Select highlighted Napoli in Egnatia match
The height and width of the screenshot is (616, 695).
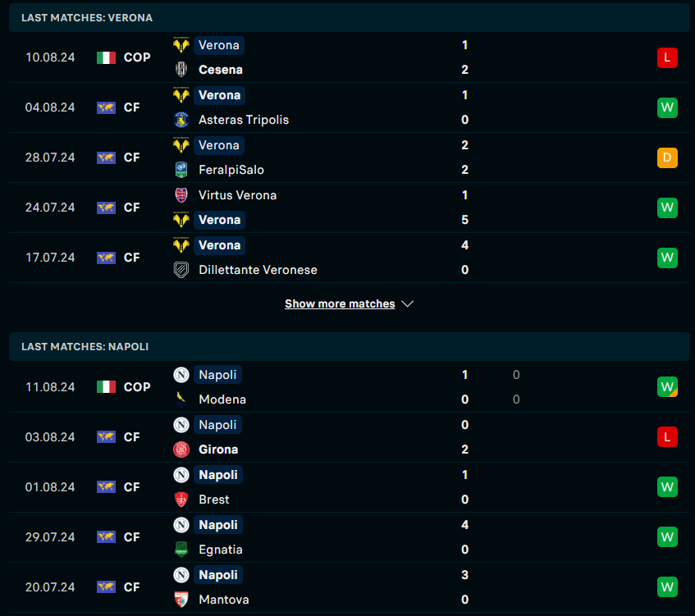point(218,525)
